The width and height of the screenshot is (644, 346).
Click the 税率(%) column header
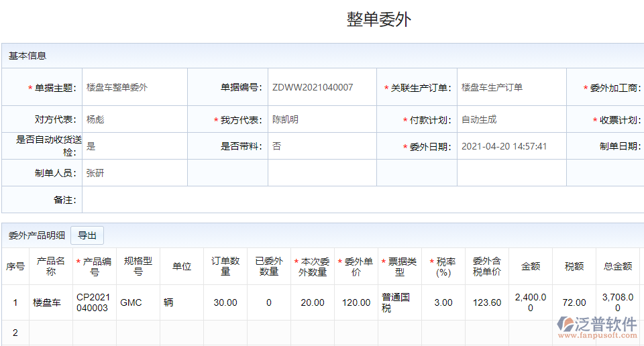pyautogui.click(x=443, y=266)
